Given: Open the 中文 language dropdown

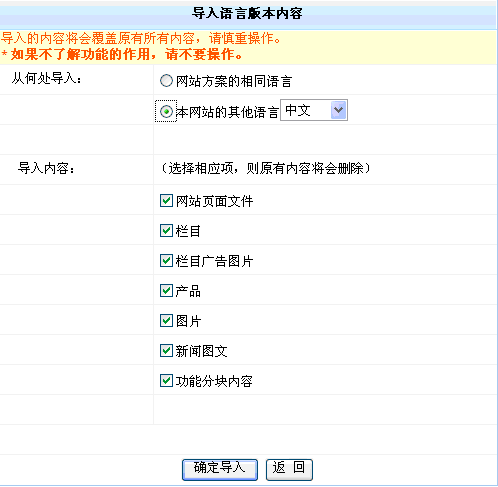Looking at the screenshot, I should (x=314, y=110).
